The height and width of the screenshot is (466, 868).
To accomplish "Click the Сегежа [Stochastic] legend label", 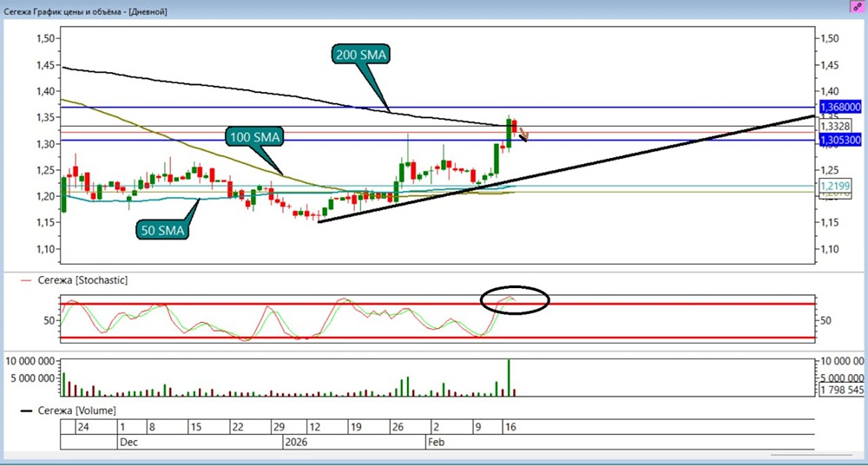I will tap(82, 280).
